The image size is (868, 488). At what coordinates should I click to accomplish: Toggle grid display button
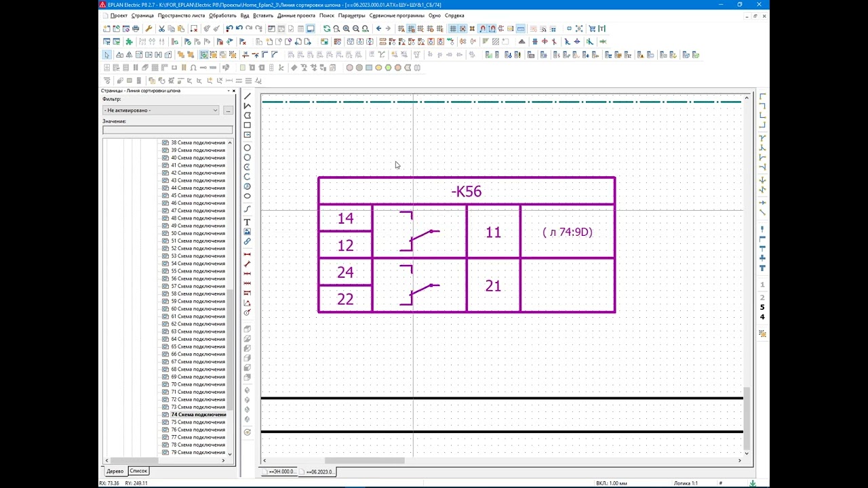tap(452, 28)
